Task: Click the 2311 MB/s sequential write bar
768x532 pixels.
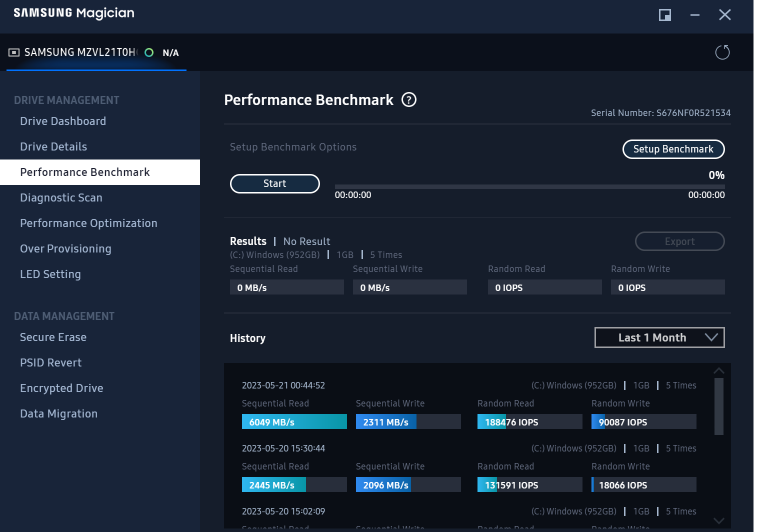Action: [x=408, y=421]
